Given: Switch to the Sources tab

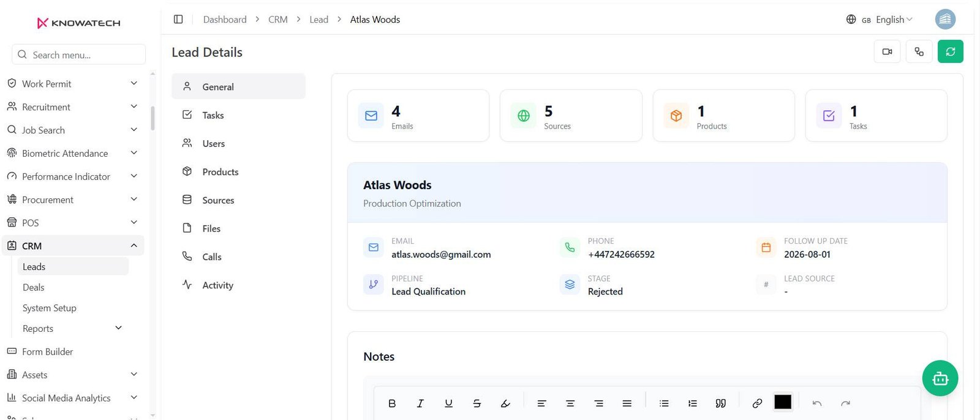Looking at the screenshot, I should 238,200.
